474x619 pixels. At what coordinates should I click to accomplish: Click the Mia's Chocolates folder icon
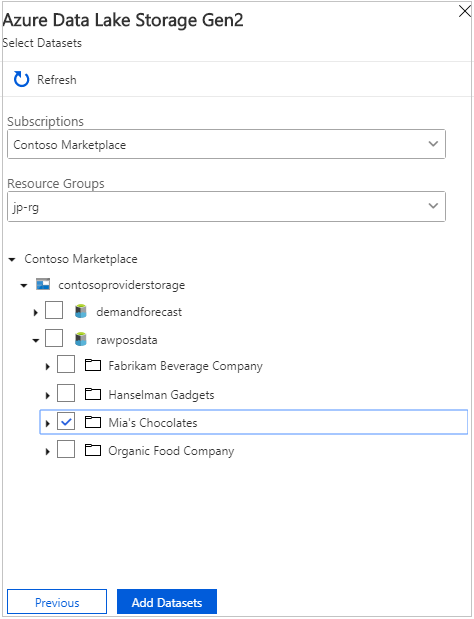pyautogui.click(x=93, y=422)
